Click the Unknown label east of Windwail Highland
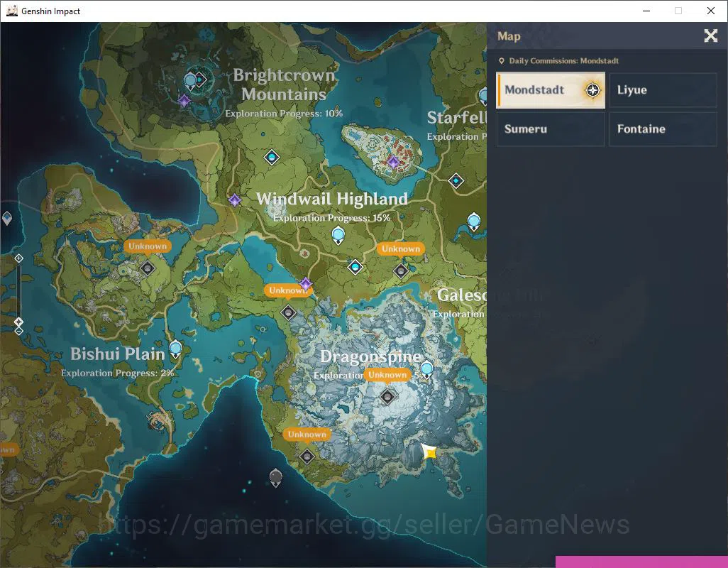 click(401, 249)
